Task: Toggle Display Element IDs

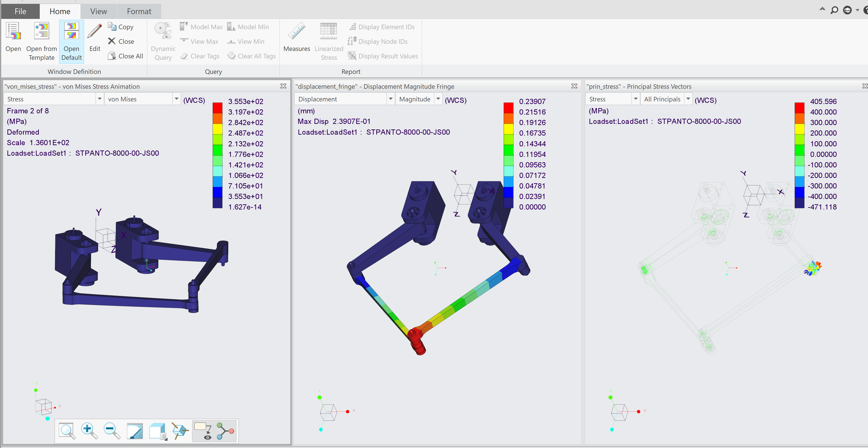Action: 382,27
